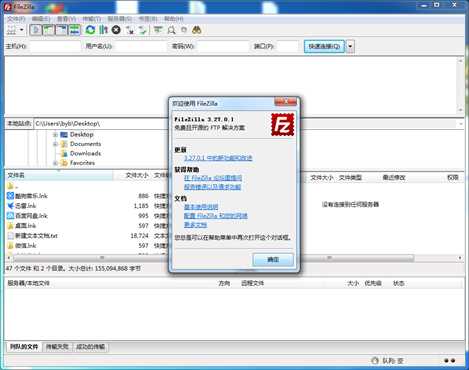469x370 pixels.
Task: Open the 传输(T) menu
Action: click(x=91, y=19)
